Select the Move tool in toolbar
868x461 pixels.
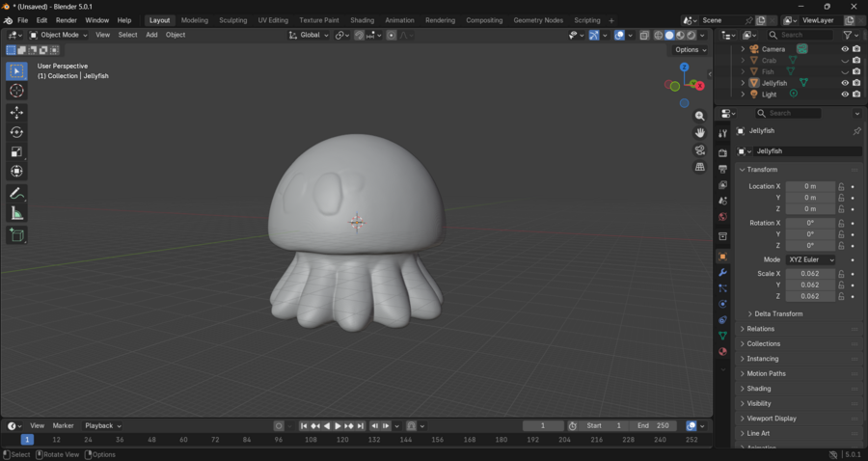16,113
